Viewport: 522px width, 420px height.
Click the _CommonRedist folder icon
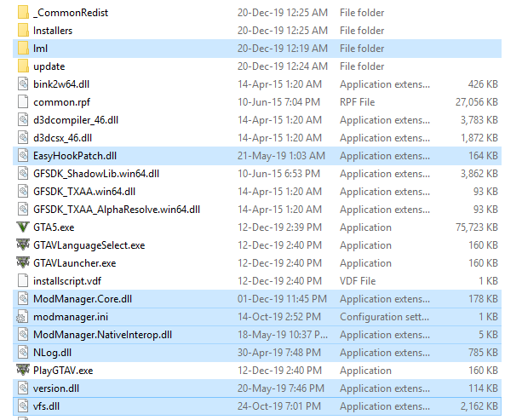click(x=23, y=12)
